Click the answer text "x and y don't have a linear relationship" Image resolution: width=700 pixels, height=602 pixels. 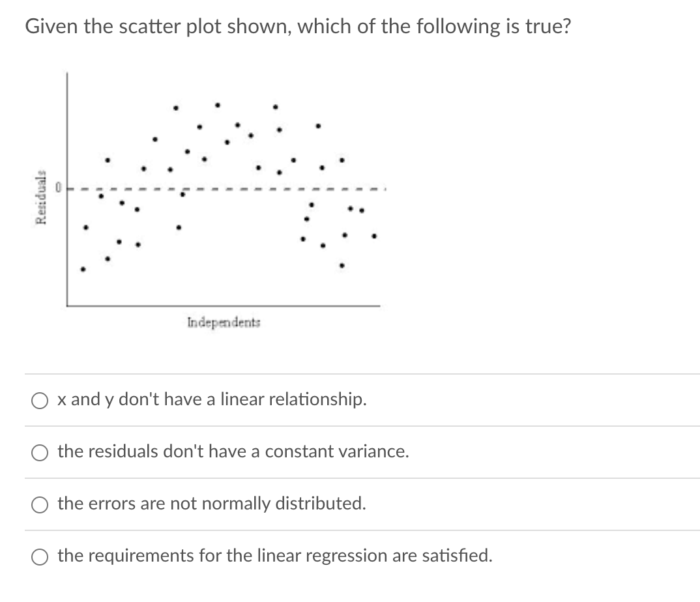211,399
